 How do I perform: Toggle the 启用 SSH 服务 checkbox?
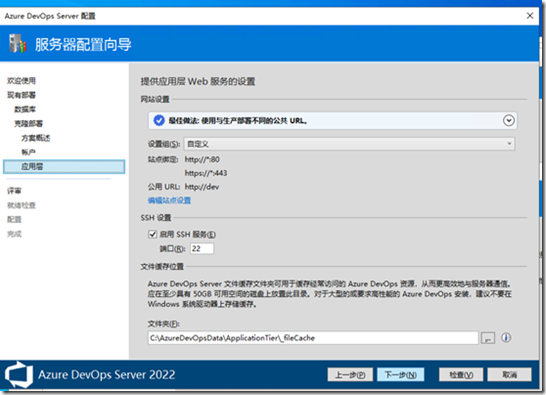[152, 234]
